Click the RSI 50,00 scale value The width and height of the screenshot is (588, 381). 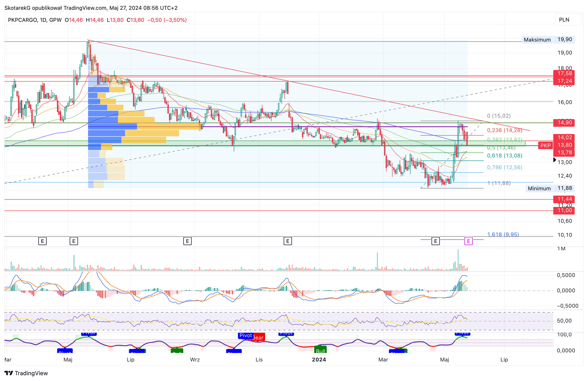pyautogui.click(x=564, y=321)
